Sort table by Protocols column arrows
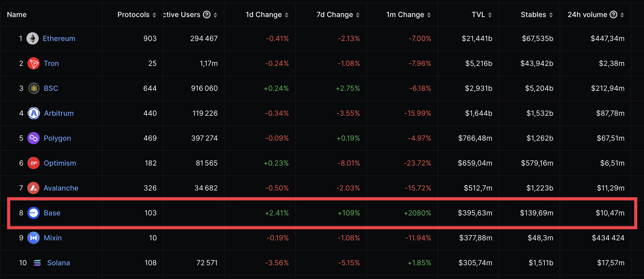 (154, 15)
